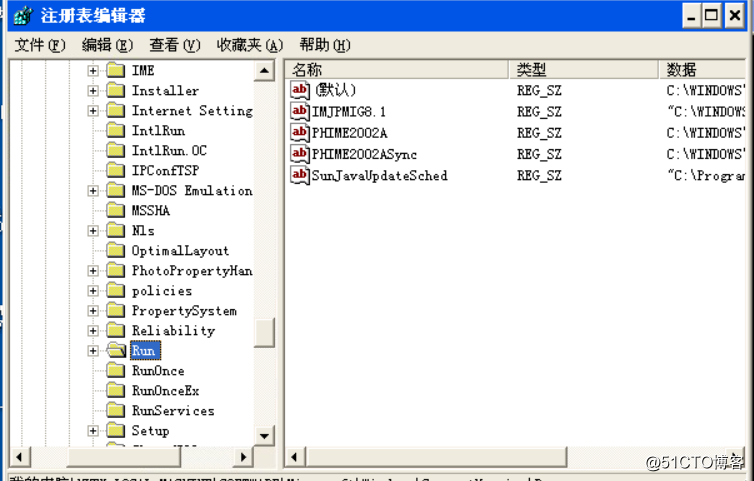Open the 文件(F) menu
Viewport: 754px width, 481px height.
pos(40,45)
